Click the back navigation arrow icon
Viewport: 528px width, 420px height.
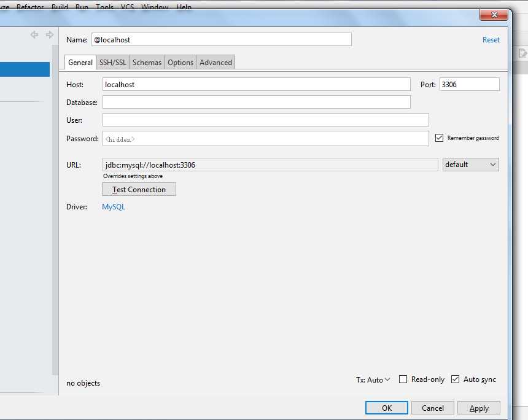34,34
